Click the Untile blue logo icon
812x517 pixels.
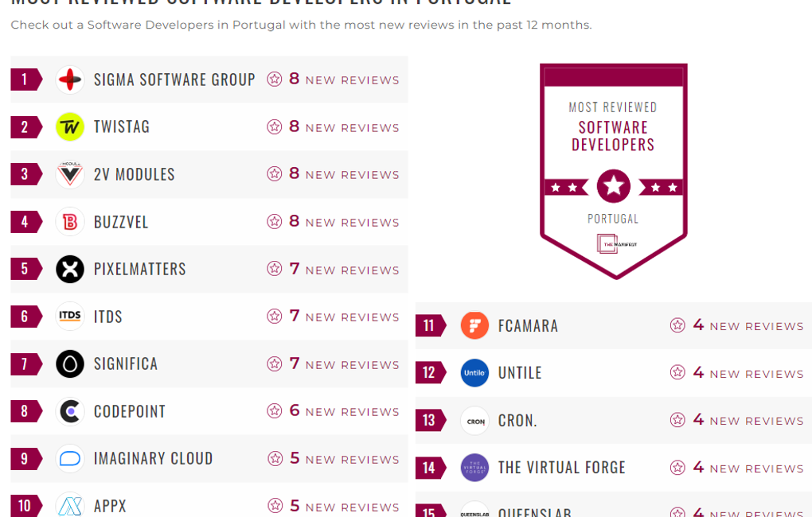pyautogui.click(x=474, y=373)
